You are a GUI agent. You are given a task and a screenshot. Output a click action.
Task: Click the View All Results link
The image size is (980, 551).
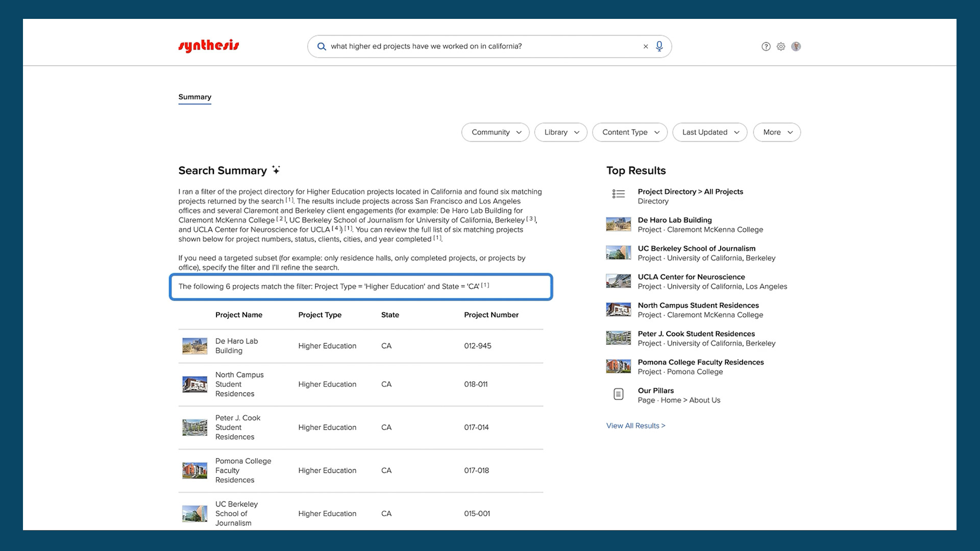click(635, 425)
